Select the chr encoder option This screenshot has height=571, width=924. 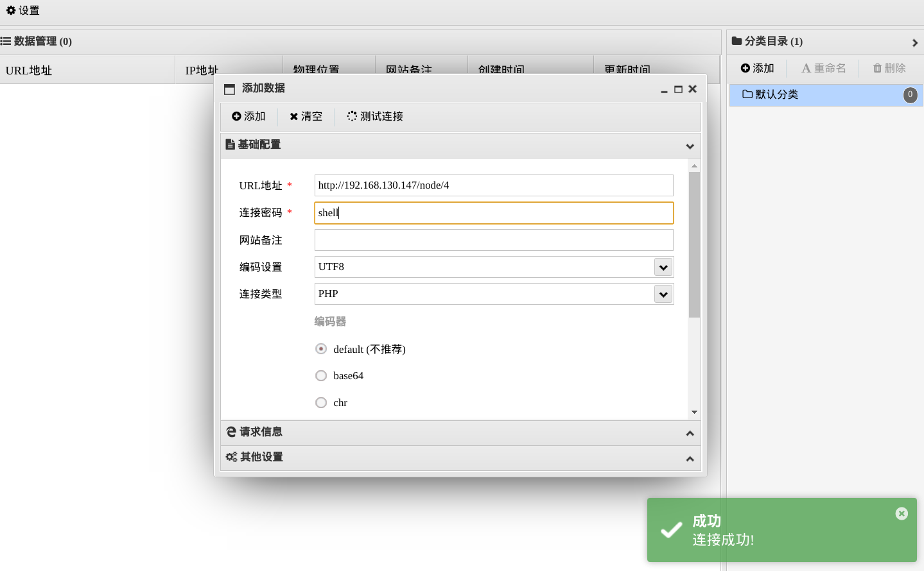tap(321, 402)
